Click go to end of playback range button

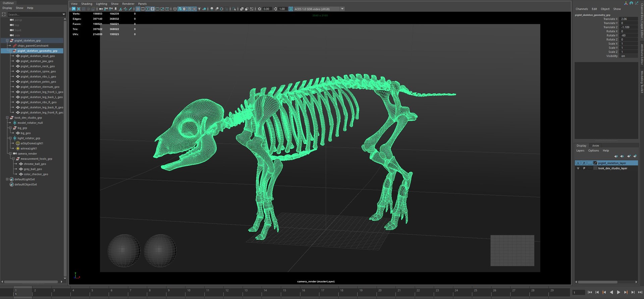pyautogui.click(x=640, y=292)
